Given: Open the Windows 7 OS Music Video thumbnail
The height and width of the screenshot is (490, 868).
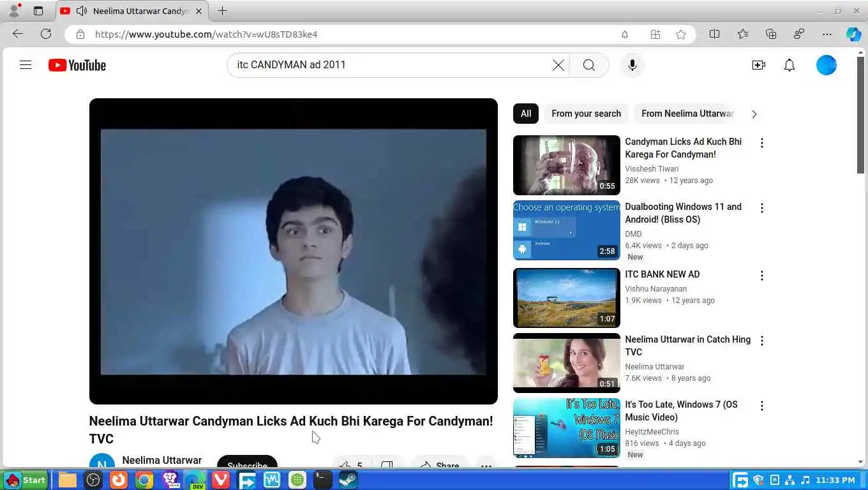Looking at the screenshot, I should click(567, 428).
